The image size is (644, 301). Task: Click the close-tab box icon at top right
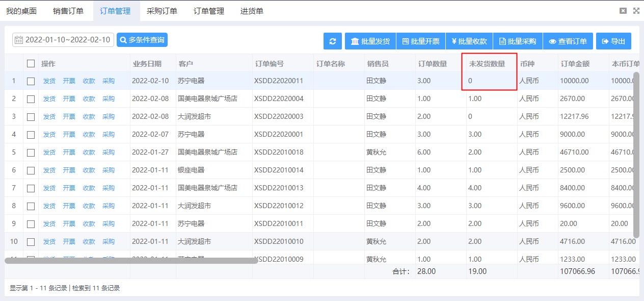click(x=623, y=11)
